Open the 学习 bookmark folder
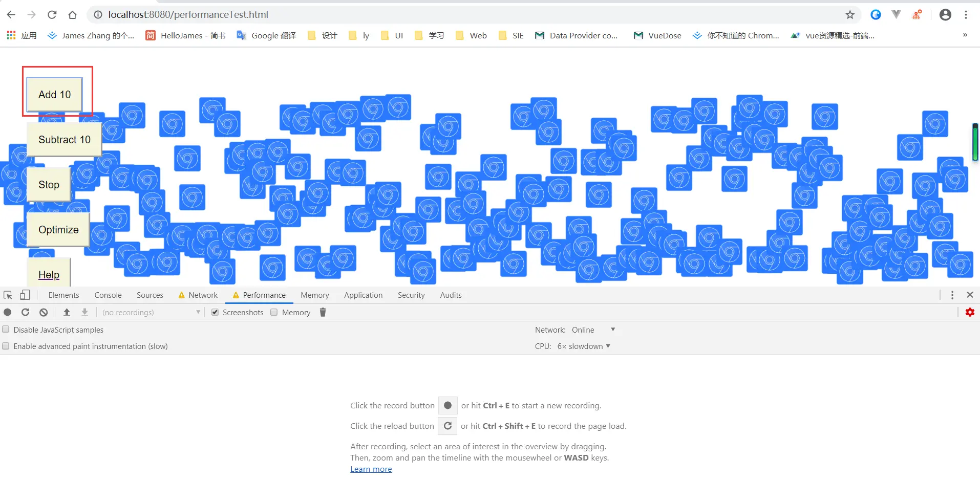980x503 pixels. [429, 35]
